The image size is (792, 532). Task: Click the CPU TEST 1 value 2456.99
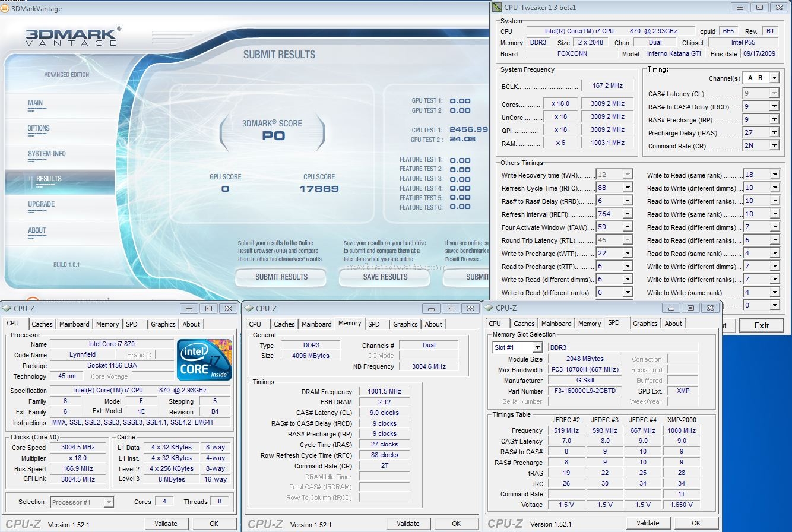(468, 129)
